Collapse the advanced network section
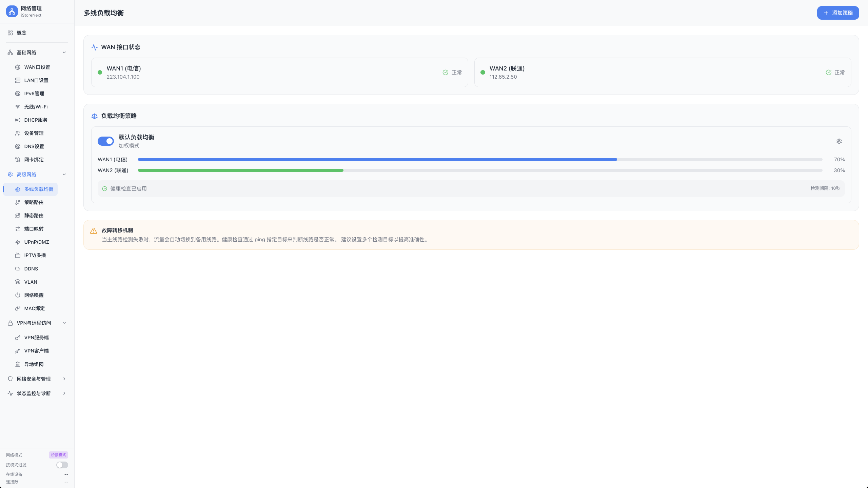Image resolution: width=868 pixels, height=488 pixels. pos(64,175)
